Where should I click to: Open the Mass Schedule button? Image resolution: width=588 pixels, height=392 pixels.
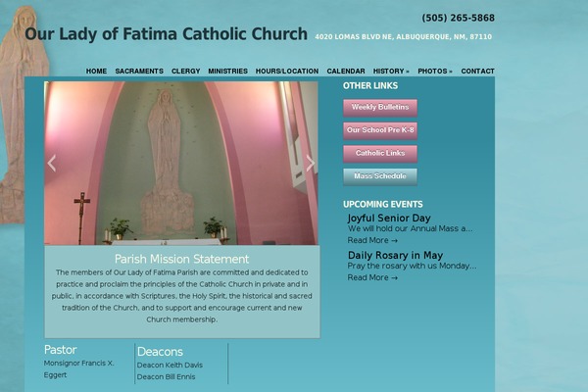click(380, 176)
